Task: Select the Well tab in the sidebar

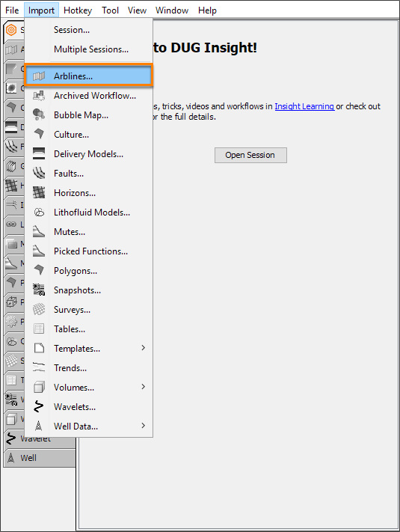Action: click(40, 458)
